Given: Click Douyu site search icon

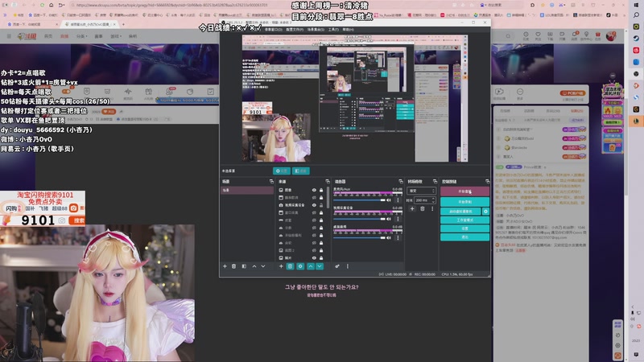Looking at the screenshot, I should 508,36.
